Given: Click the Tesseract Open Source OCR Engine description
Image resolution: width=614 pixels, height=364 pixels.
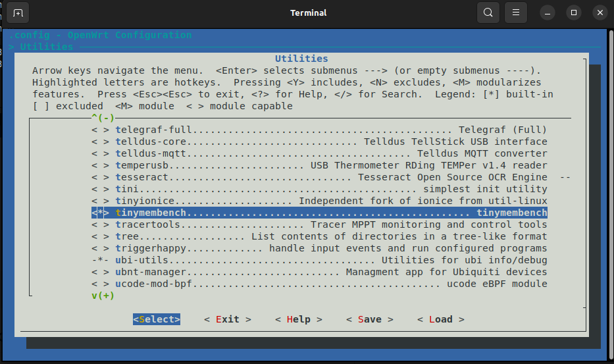Looking at the screenshot, I should [453, 177].
